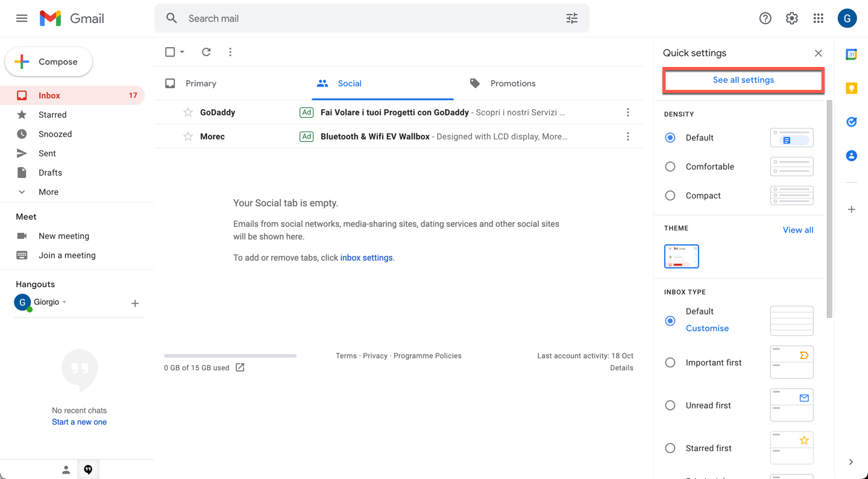
Task: Switch to the Primary tab
Action: pyautogui.click(x=201, y=83)
